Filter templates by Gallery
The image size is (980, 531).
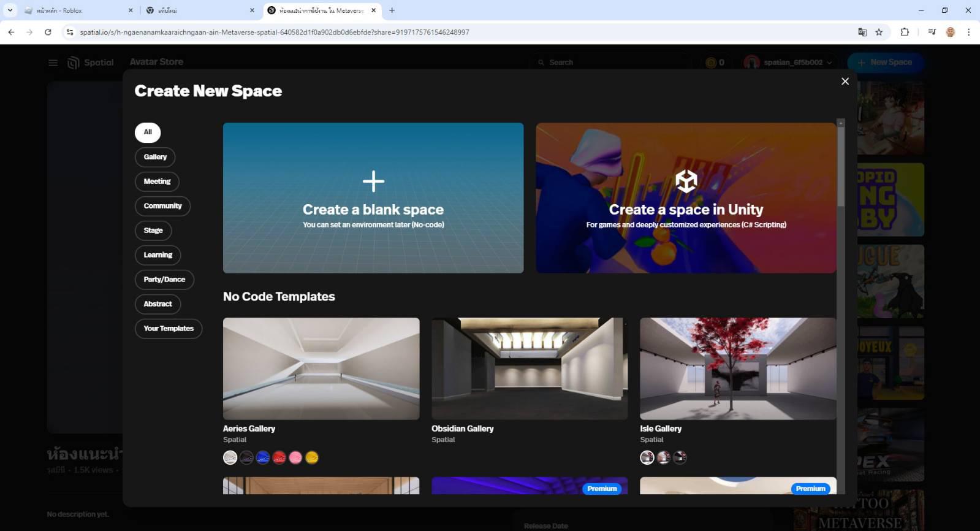pyautogui.click(x=155, y=157)
